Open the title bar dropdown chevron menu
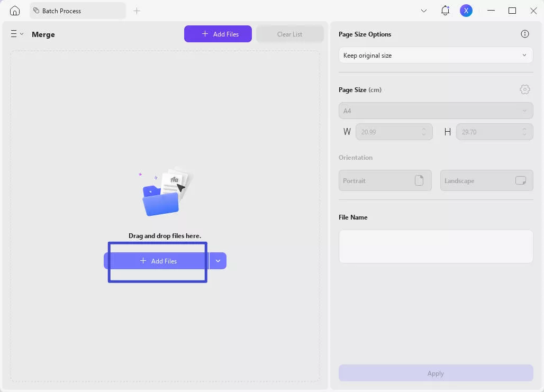This screenshot has height=392, width=544. click(x=422, y=10)
